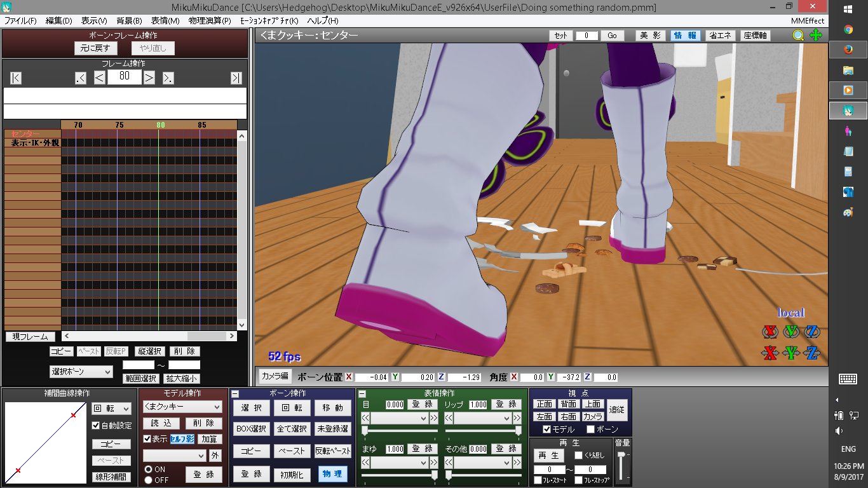Open the 回転 interpolation type dropdown

112,409
